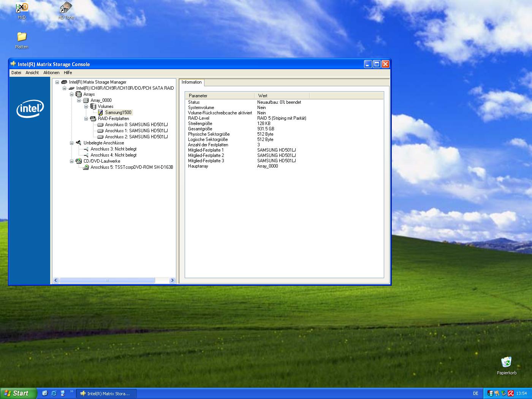The height and width of the screenshot is (399, 532).
Task: Select the Information tab
Action: tap(192, 82)
